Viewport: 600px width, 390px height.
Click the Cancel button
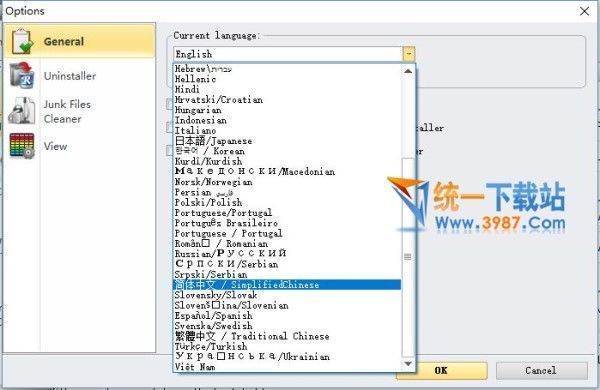pyautogui.click(x=541, y=370)
